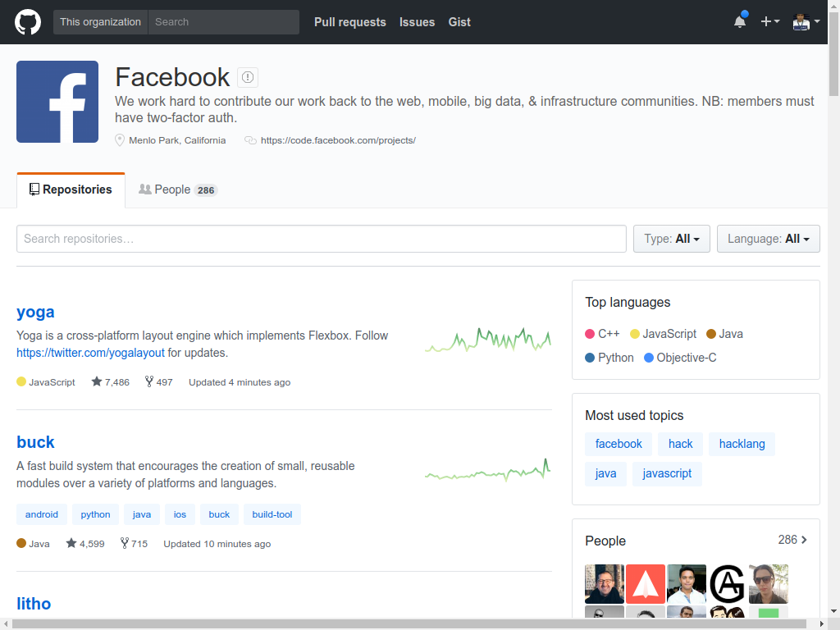Filter by Python top language
840x630 pixels.
[609, 358]
